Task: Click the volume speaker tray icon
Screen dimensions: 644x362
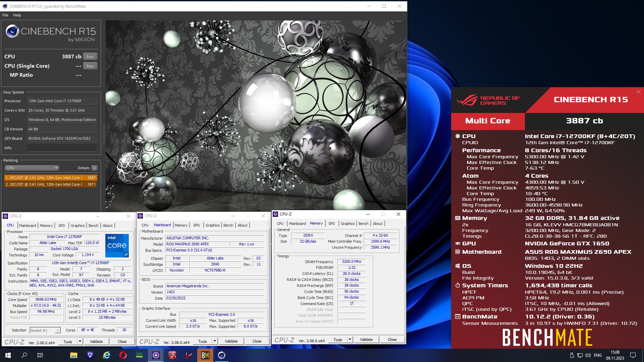Action: click(588, 355)
